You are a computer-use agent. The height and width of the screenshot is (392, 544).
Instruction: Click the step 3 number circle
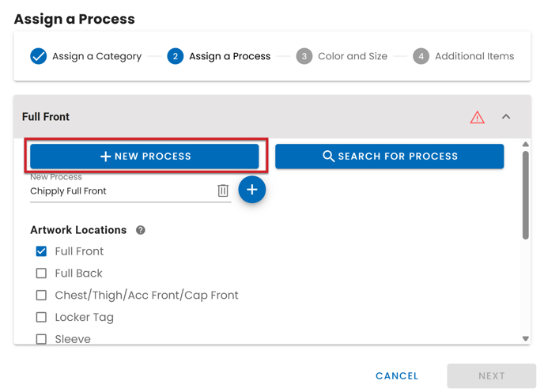(x=304, y=56)
